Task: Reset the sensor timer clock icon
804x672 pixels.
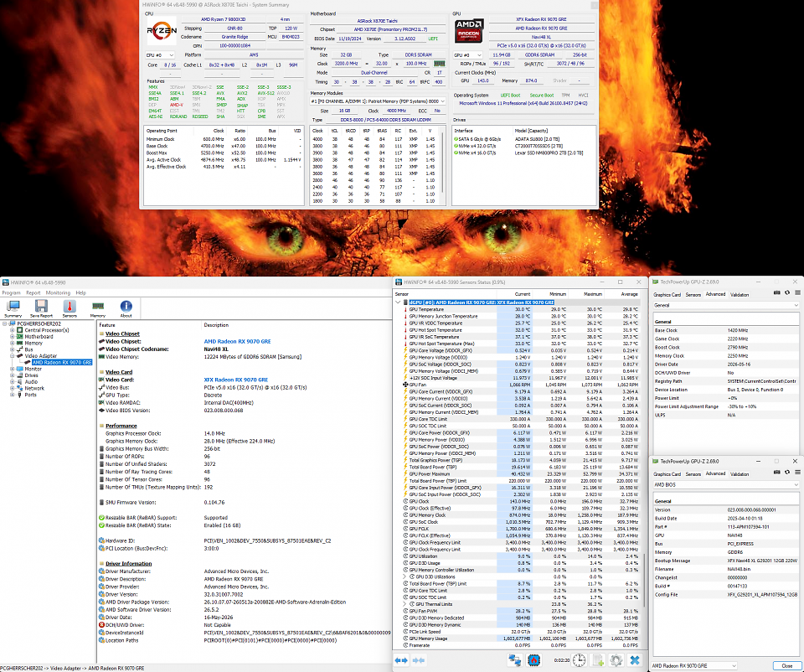Action: pos(579,660)
